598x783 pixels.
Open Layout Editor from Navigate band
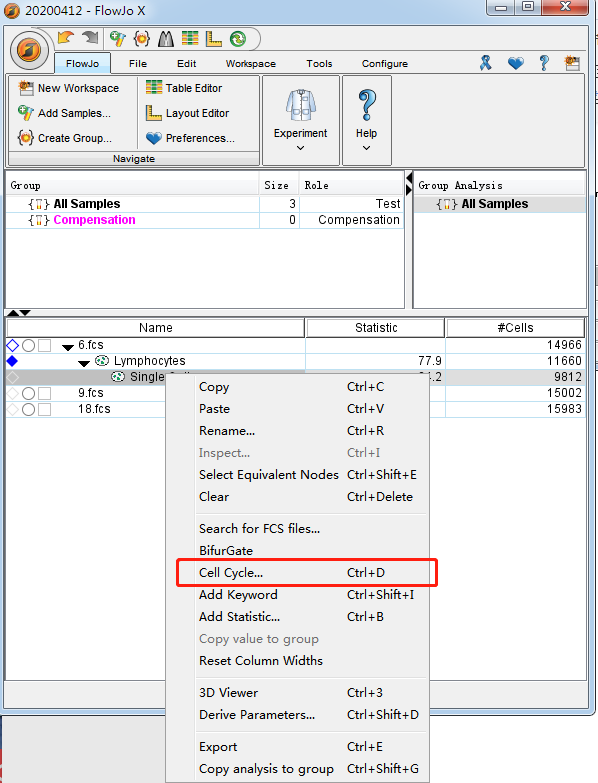pos(187,113)
